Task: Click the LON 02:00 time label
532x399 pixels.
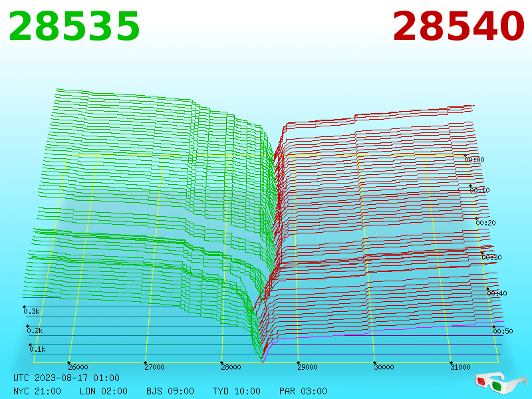Action: [104, 391]
